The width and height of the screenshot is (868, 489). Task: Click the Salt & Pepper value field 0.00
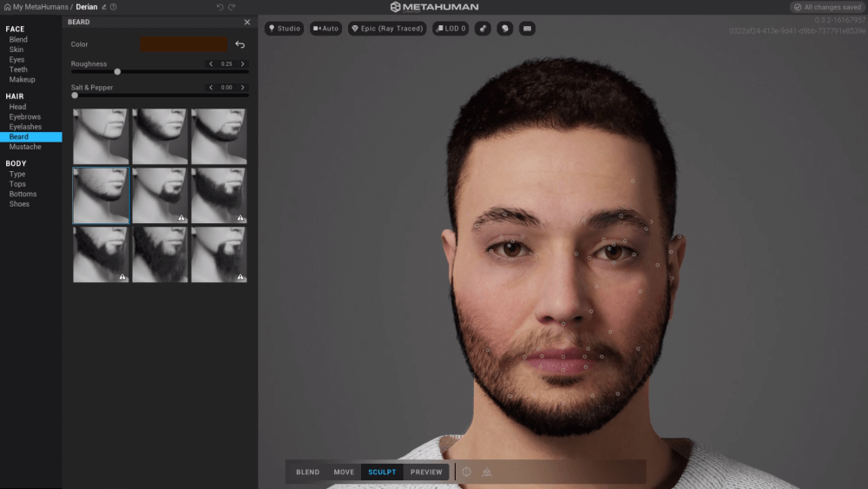[227, 88]
